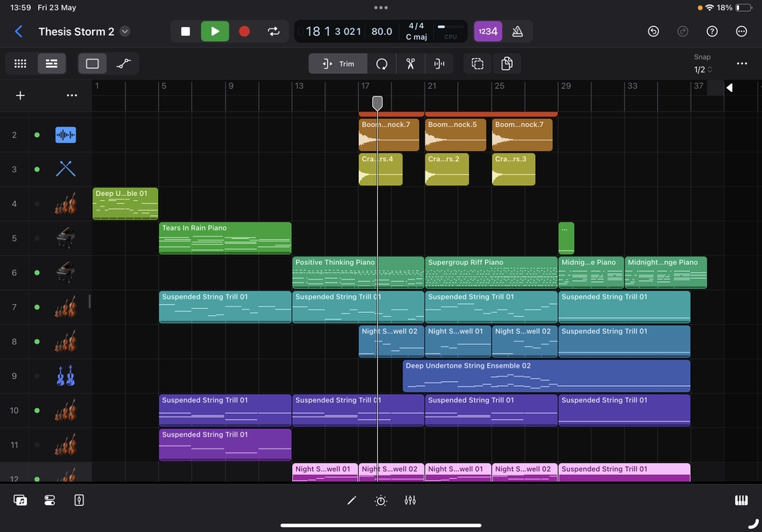Click the 80.0 tempo display

382,31
